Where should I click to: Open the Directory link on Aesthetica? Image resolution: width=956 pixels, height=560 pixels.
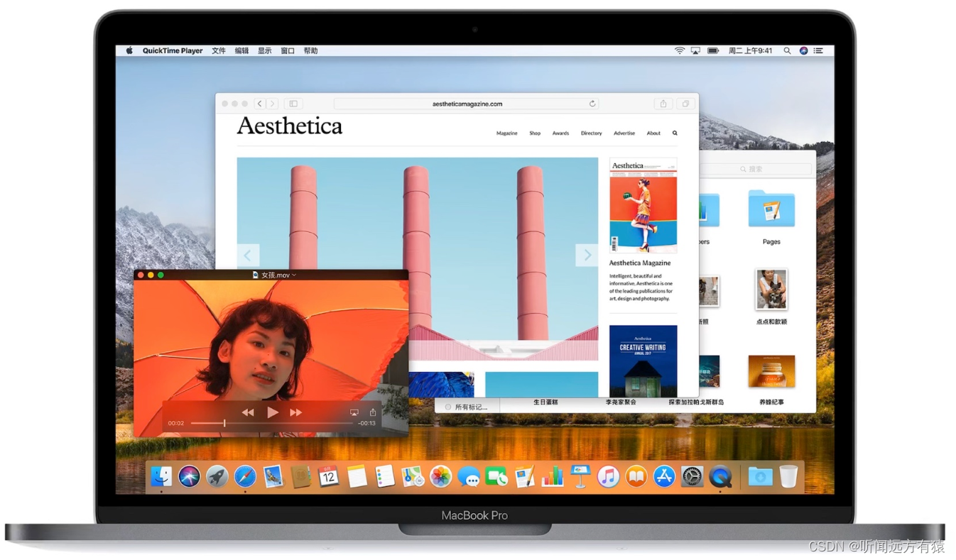click(x=592, y=133)
